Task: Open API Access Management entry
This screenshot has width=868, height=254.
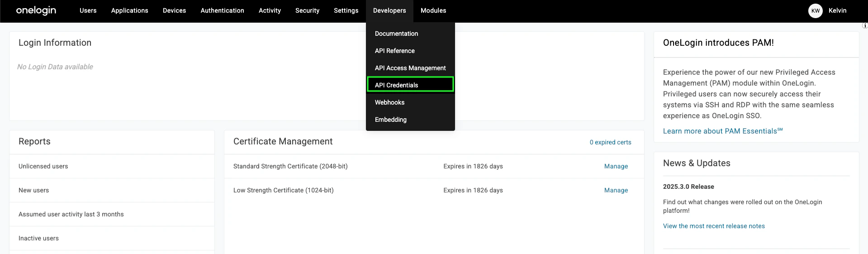Action: 410,68
